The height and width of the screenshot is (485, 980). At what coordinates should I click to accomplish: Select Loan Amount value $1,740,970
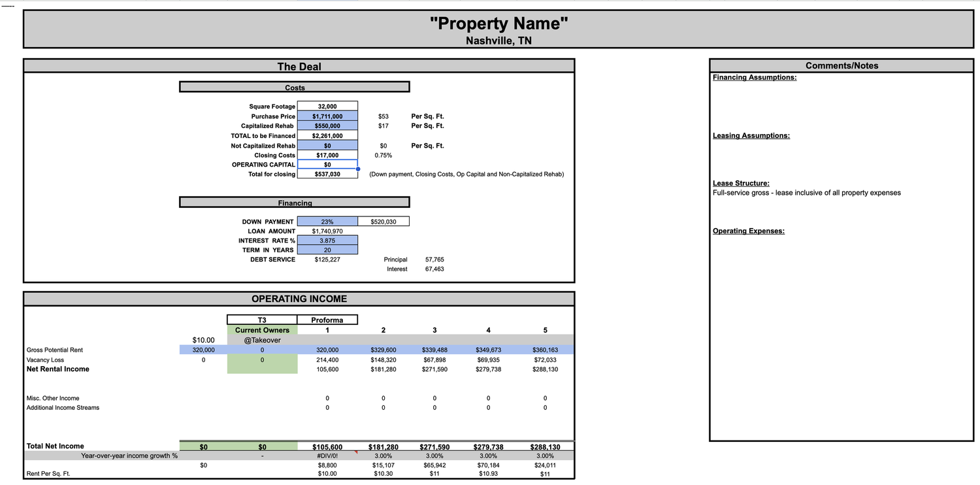click(327, 231)
